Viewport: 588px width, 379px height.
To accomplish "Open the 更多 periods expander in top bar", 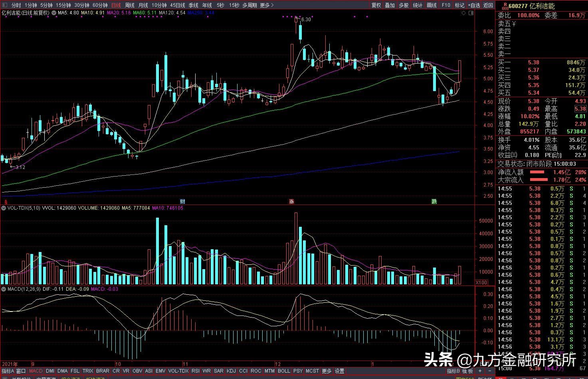I will 266,5.
